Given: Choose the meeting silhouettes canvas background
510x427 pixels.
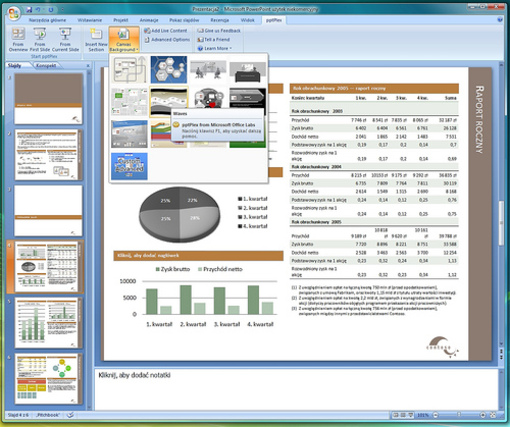Looking at the screenshot, I should [208, 70].
